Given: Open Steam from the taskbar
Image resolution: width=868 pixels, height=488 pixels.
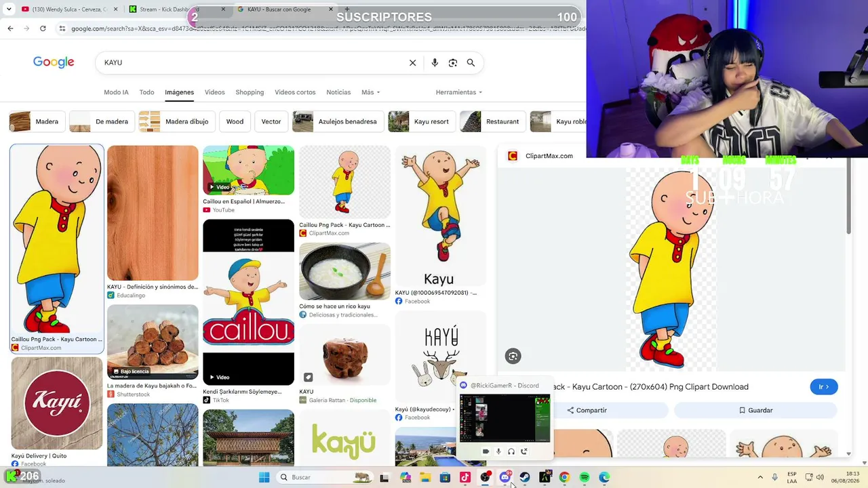Looking at the screenshot, I should pos(525,477).
